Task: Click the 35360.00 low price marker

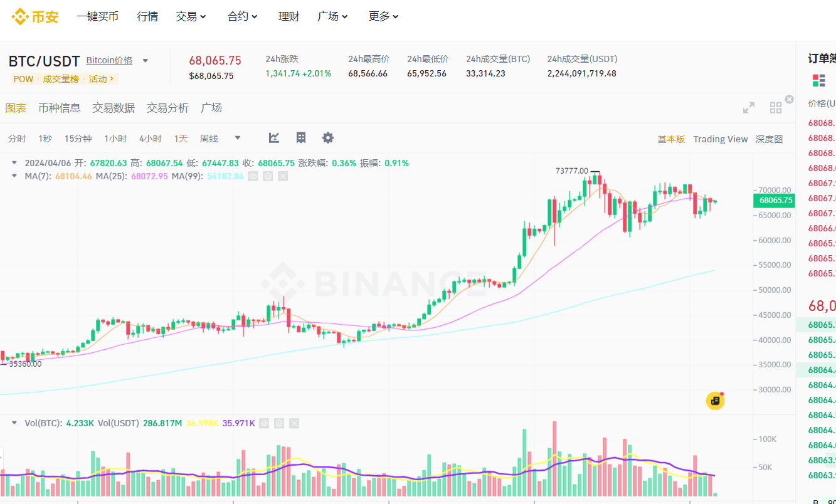Action: [25, 364]
